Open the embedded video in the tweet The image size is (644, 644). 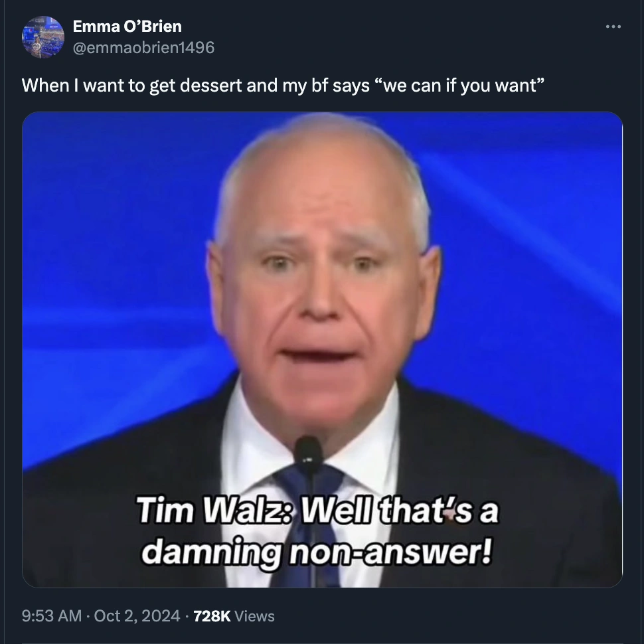pos(322,349)
